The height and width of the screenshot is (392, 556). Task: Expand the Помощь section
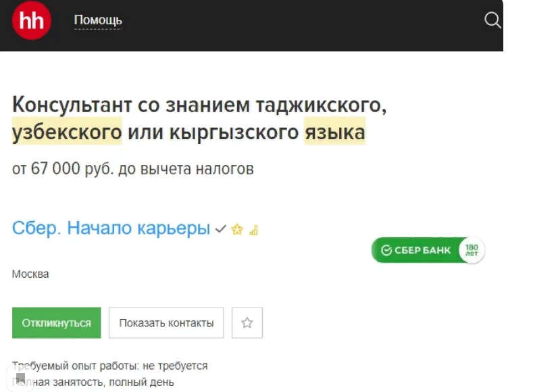coord(97,20)
